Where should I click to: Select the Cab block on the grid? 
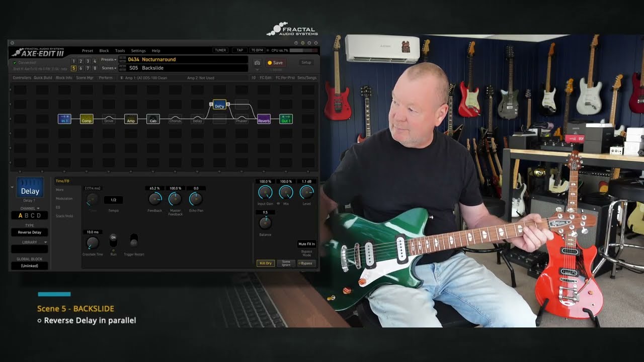(x=153, y=119)
